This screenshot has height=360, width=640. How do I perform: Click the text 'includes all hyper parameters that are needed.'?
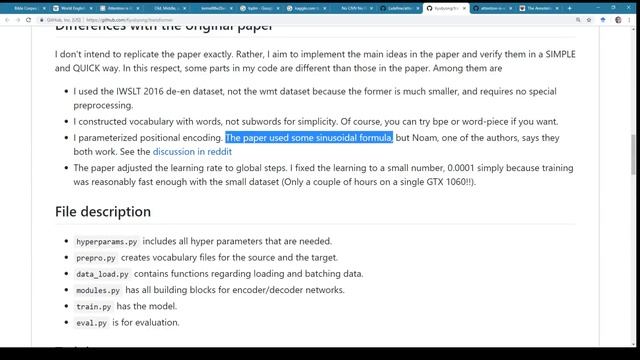tap(237, 241)
